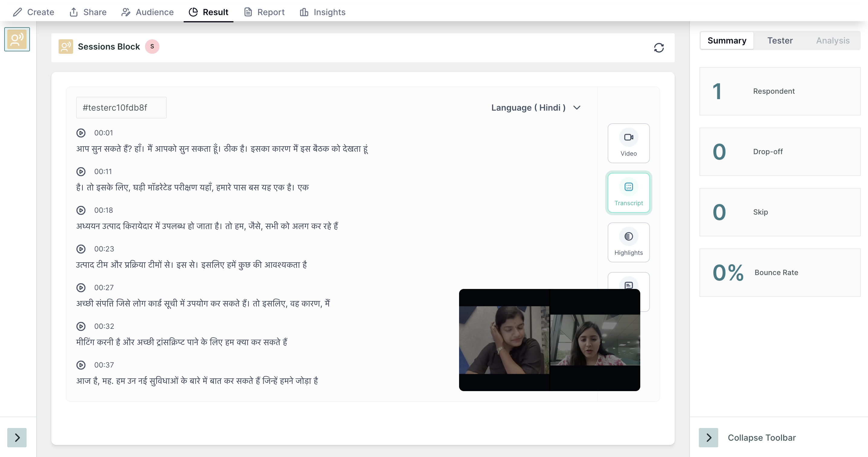Go to the Report tab
The height and width of the screenshot is (457, 868).
coord(264,12)
